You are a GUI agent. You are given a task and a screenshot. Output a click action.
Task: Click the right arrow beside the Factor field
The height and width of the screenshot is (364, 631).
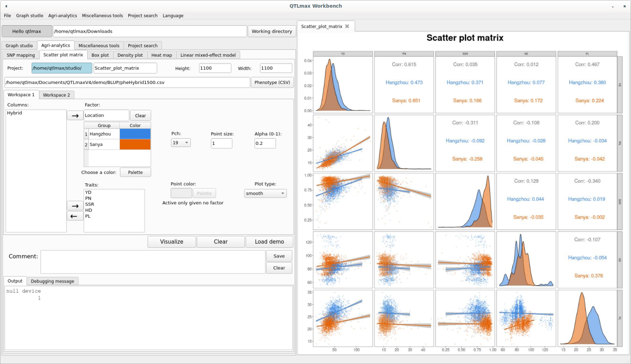point(75,116)
